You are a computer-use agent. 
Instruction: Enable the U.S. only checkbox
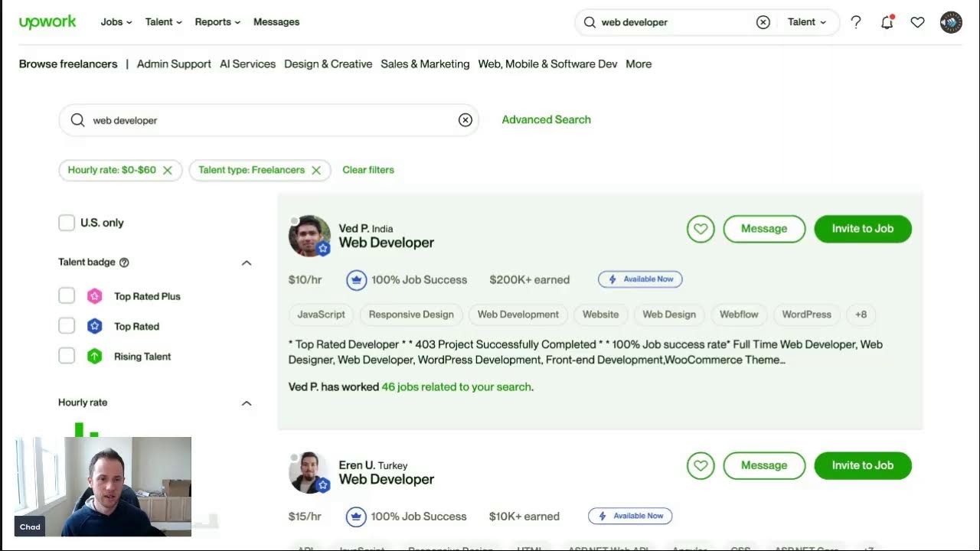[x=67, y=223]
